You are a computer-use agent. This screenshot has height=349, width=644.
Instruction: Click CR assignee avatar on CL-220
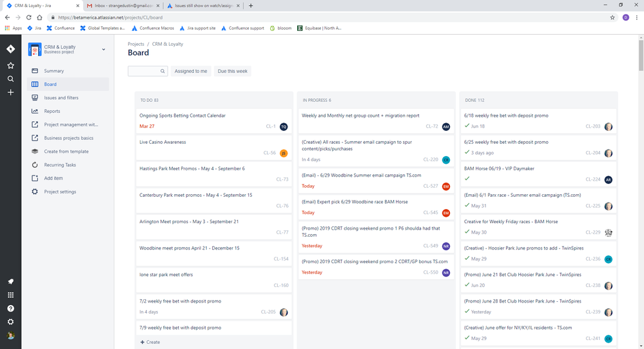[446, 160]
